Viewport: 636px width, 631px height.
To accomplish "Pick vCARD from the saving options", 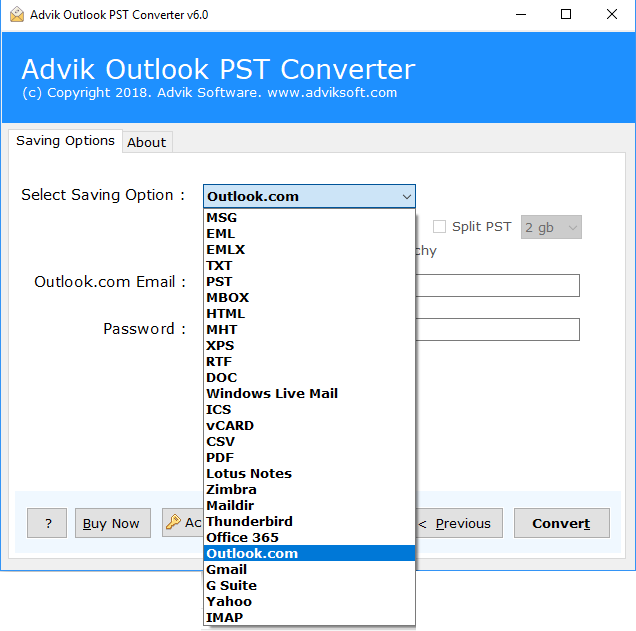I will (309, 425).
